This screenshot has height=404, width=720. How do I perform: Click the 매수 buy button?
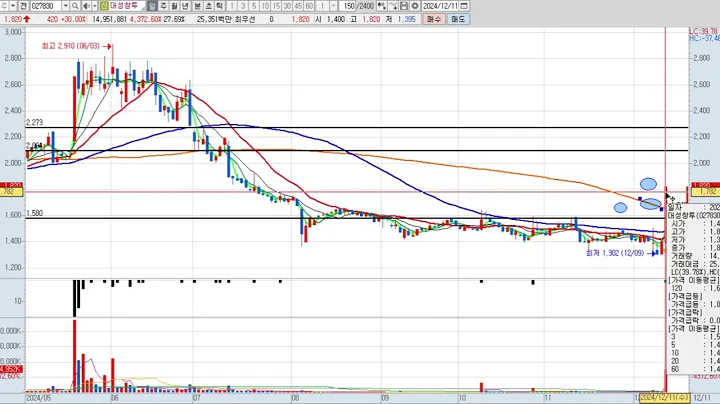point(433,19)
